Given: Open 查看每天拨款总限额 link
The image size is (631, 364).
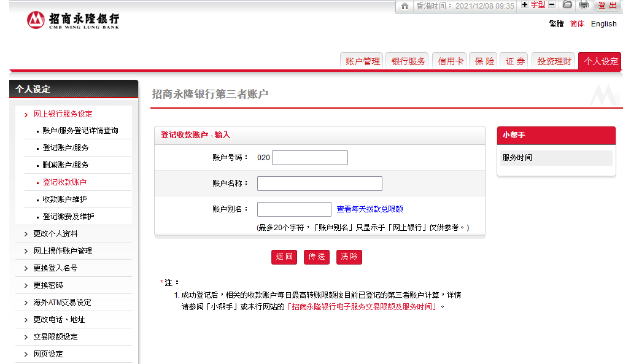Looking at the screenshot, I should click(370, 209).
